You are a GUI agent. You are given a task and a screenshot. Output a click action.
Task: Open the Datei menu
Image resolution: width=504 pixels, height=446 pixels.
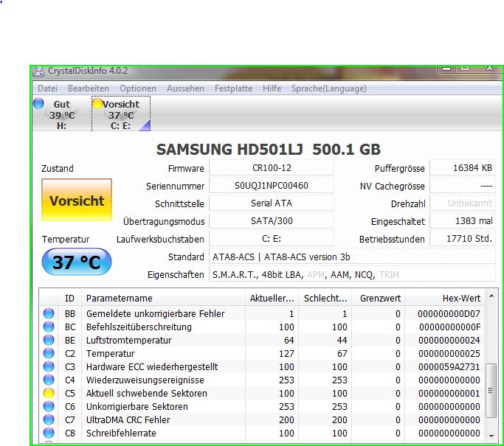(x=47, y=88)
